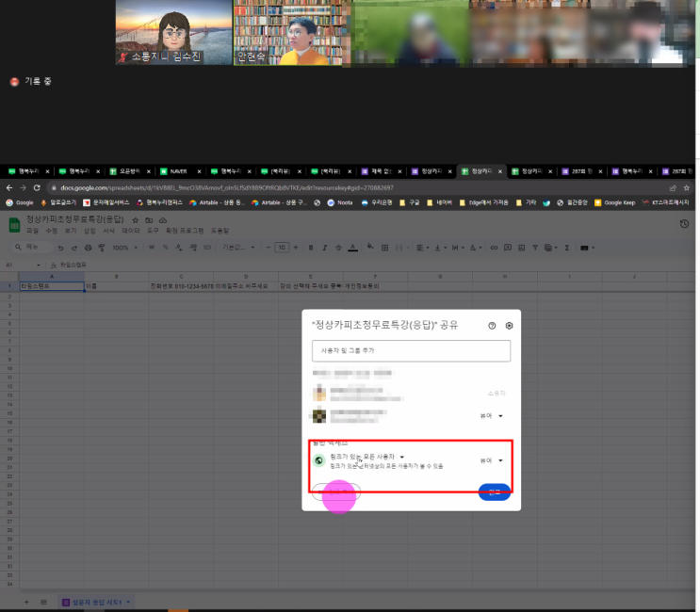Image resolution: width=700 pixels, height=612 pixels.
Task: Open the share dialog help icon
Action: point(492,326)
